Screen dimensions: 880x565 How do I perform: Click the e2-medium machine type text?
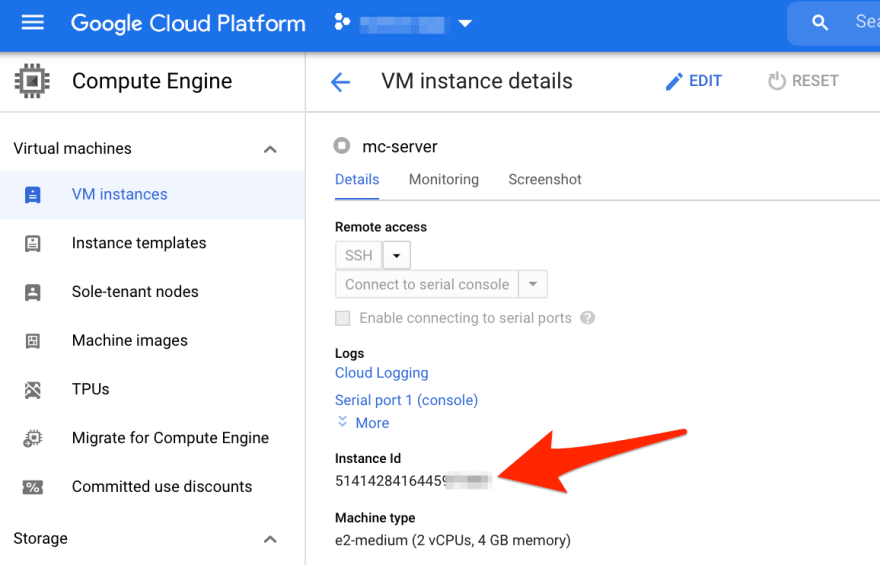453,540
